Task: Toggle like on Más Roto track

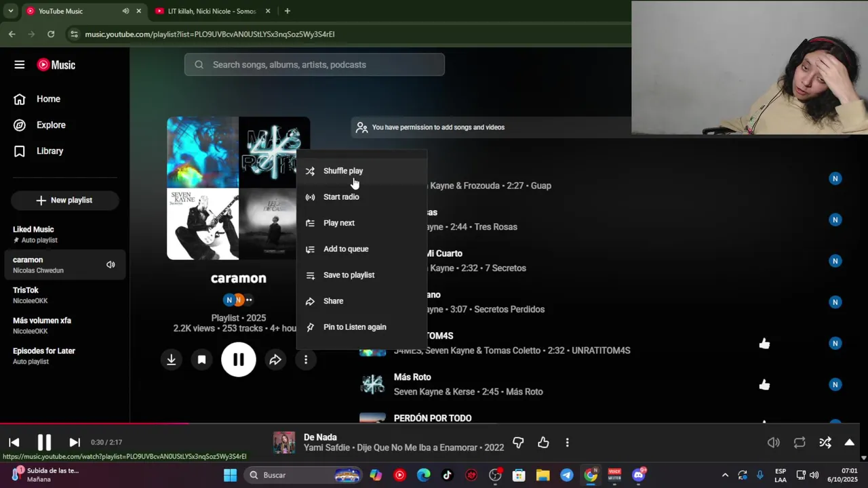Action: (764, 385)
